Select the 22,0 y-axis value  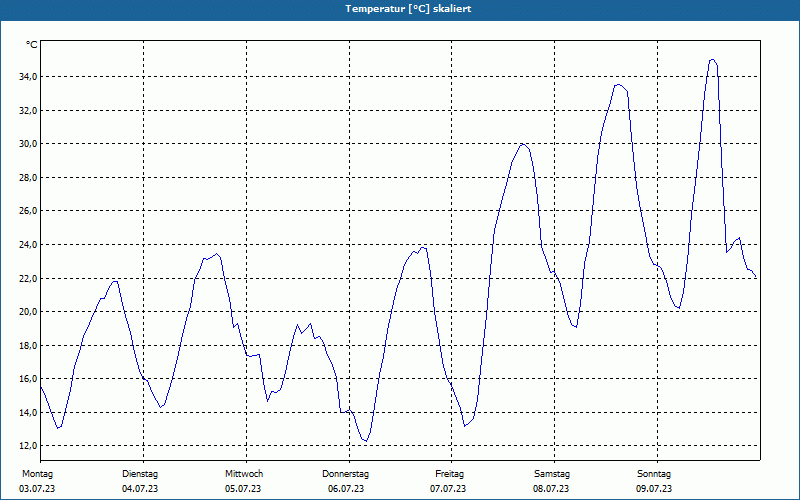point(28,278)
